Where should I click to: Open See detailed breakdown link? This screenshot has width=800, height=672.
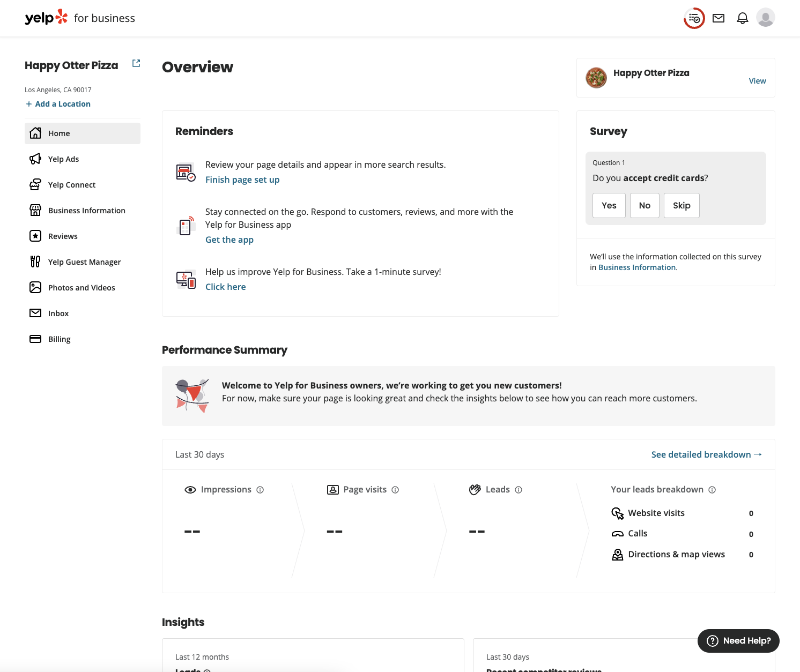point(707,454)
